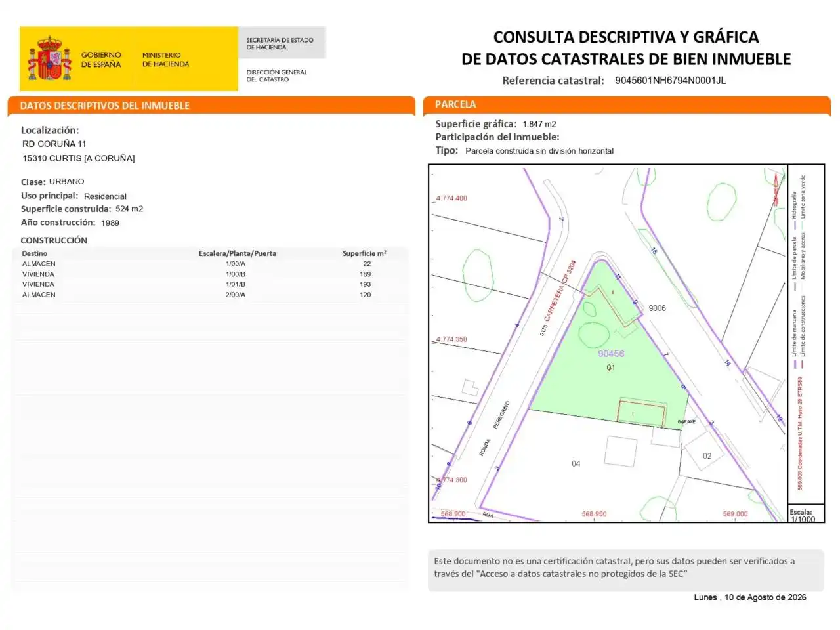Screen dimensions: 840x630
Task: Click coordinate label '4.774.400' on map
Action: pos(452,198)
